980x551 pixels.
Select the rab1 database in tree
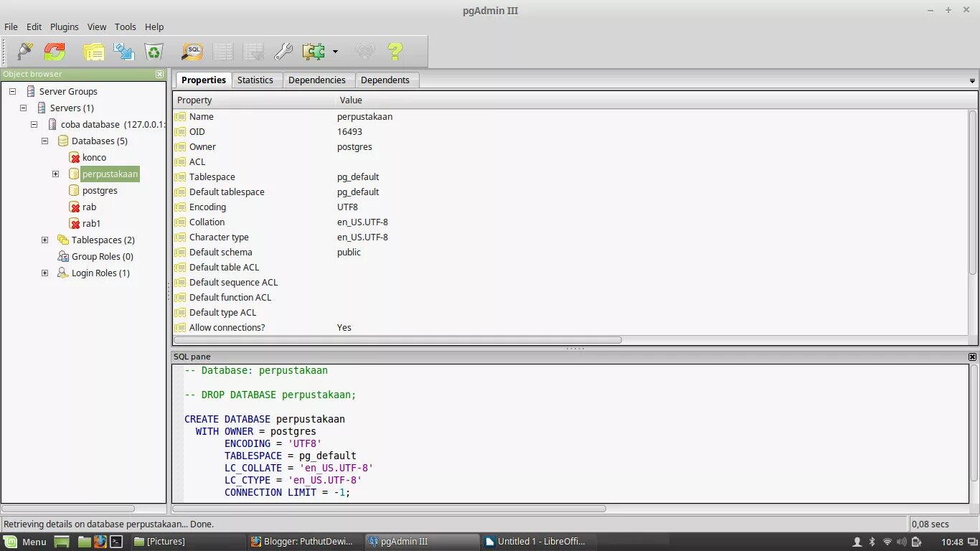coord(91,223)
